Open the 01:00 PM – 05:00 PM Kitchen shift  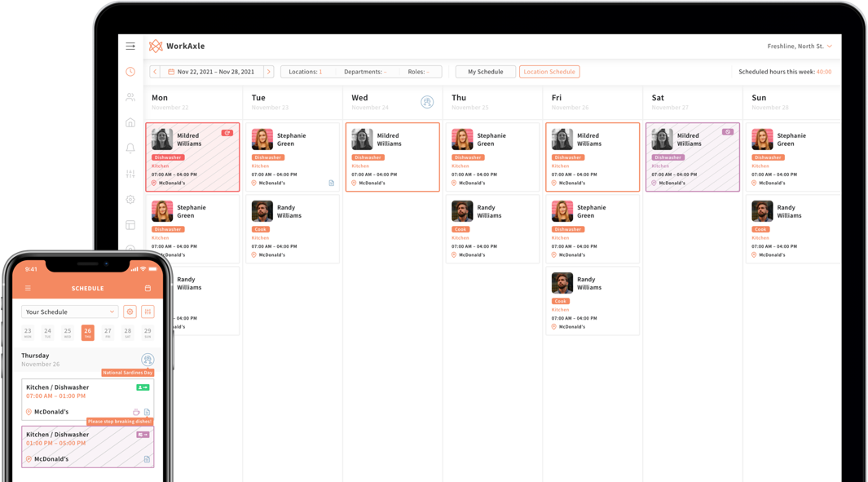(x=87, y=447)
